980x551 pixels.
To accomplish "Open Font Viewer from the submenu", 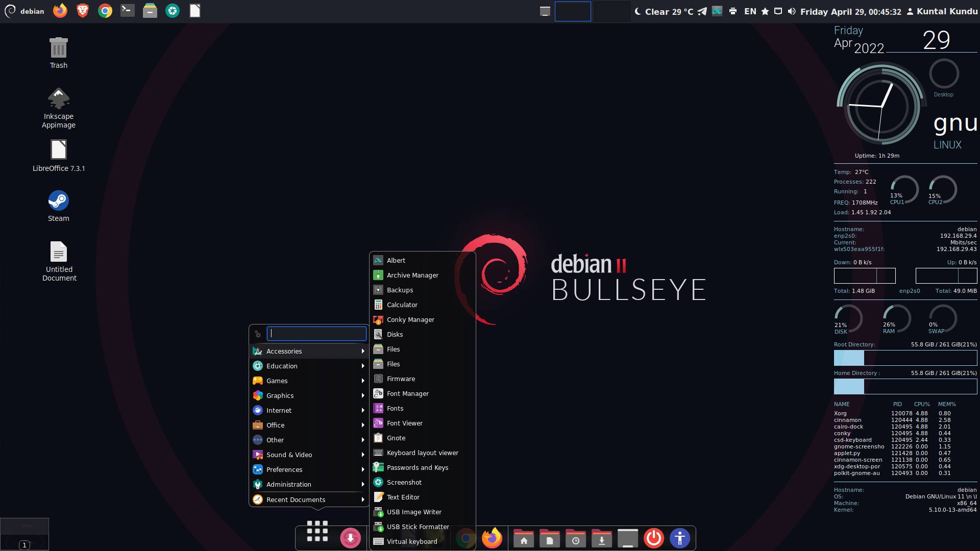I will pos(423,423).
